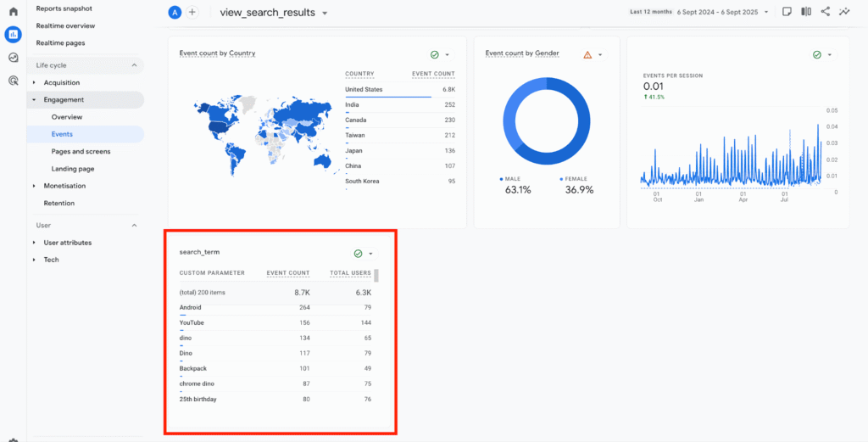Screen dimensions: 868x442
Task: Open the search_term card status dropdown
Action: coord(370,254)
